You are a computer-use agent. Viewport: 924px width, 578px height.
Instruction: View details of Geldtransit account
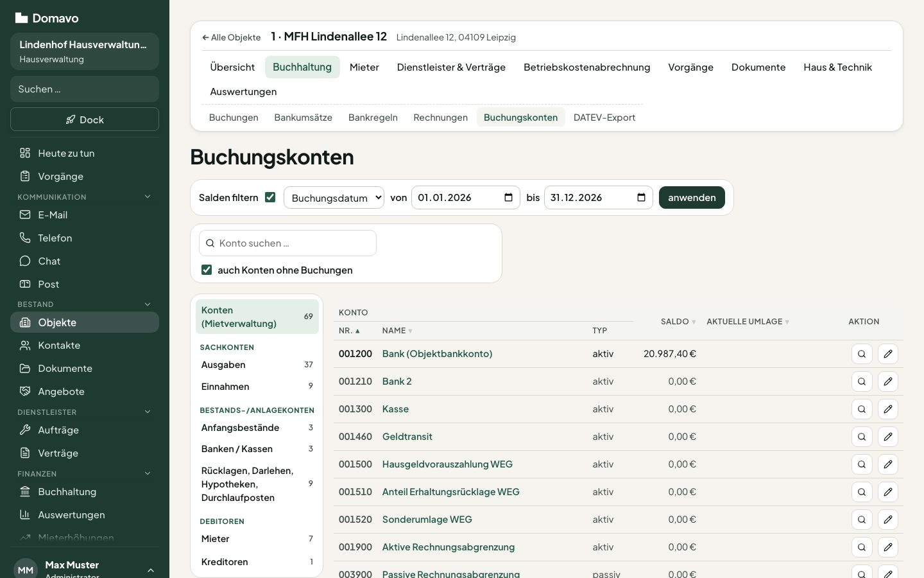862,437
